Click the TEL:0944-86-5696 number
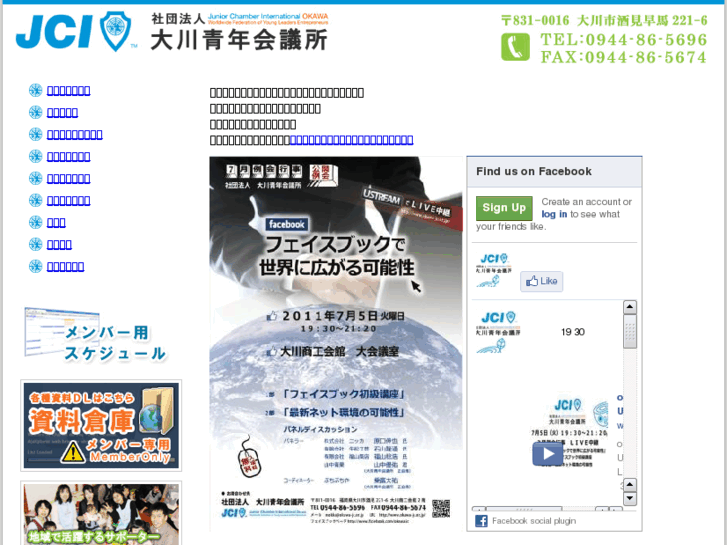727x545 pixels. [624, 39]
